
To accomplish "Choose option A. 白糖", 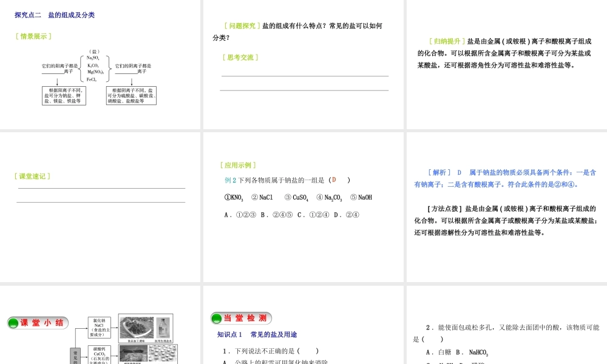I will 439,352.
